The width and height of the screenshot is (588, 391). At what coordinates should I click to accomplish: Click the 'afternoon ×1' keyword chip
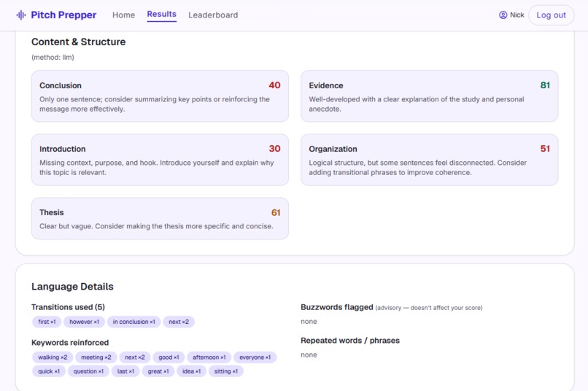[x=209, y=357]
